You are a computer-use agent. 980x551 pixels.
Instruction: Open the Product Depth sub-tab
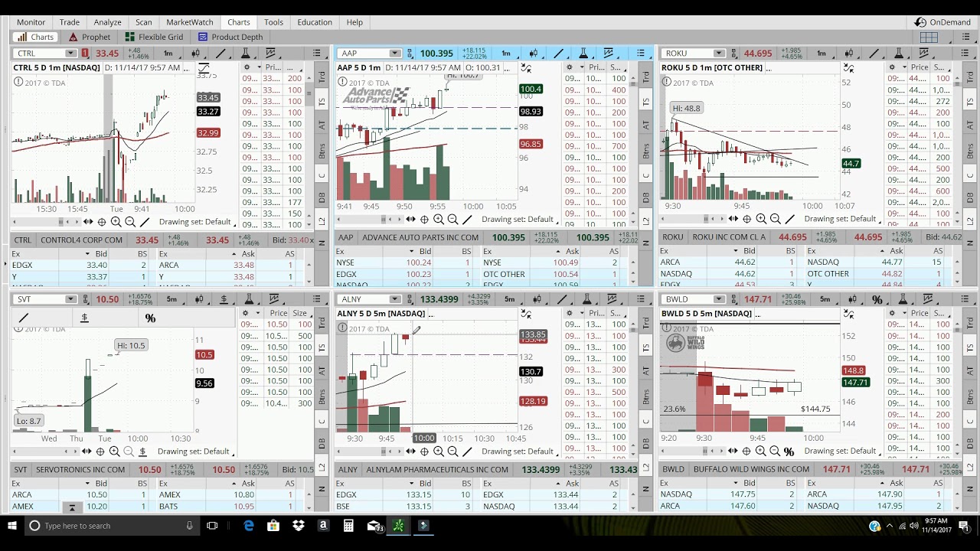(230, 37)
